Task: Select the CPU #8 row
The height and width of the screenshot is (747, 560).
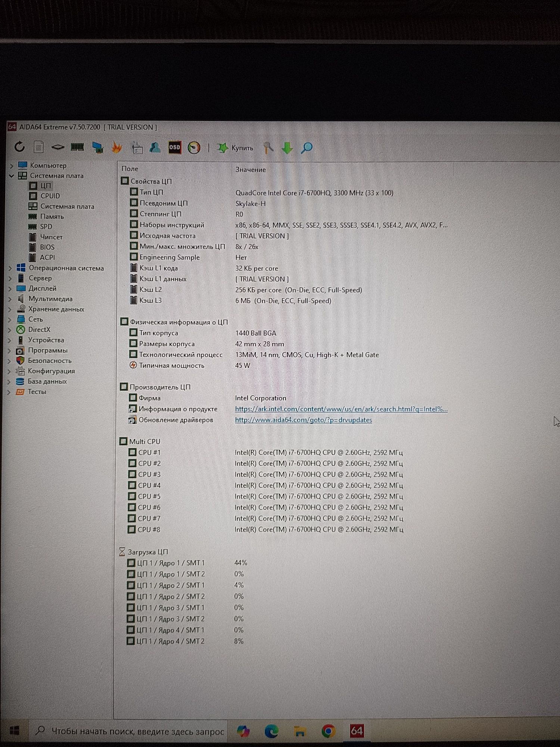Action: (265, 529)
